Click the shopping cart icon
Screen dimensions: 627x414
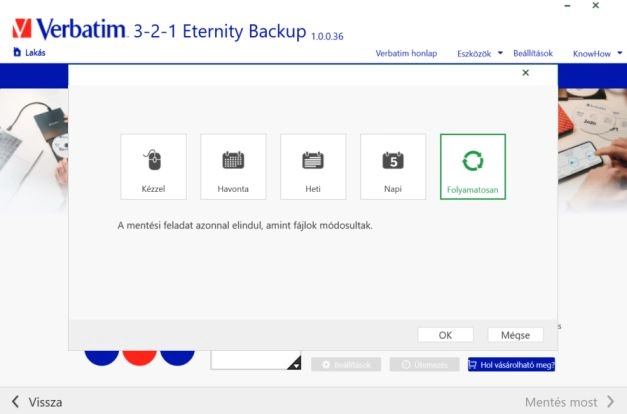coord(473,364)
